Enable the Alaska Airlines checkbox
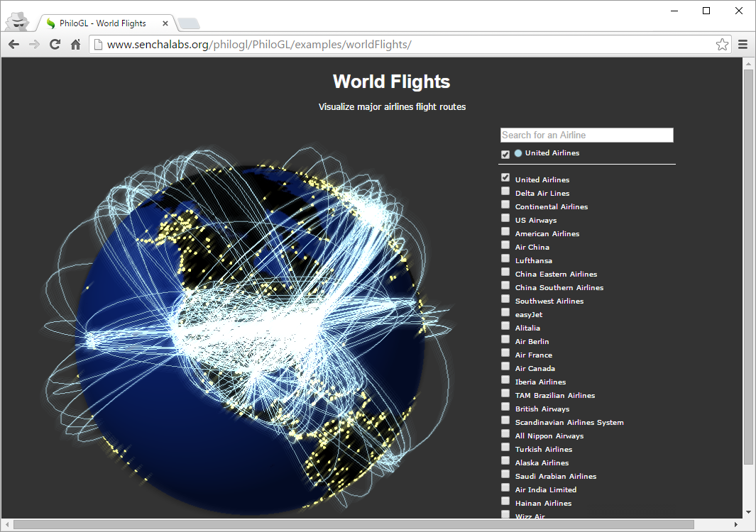The image size is (756, 532). click(505, 461)
